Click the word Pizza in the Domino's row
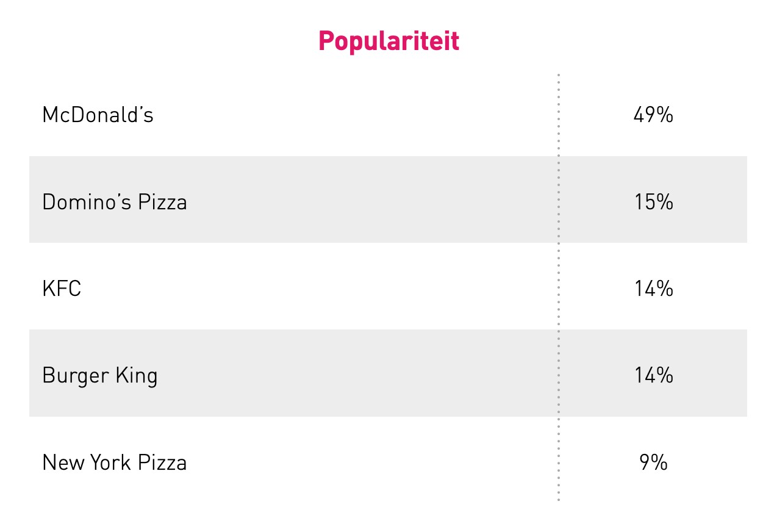 pyautogui.click(x=162, y=201)
